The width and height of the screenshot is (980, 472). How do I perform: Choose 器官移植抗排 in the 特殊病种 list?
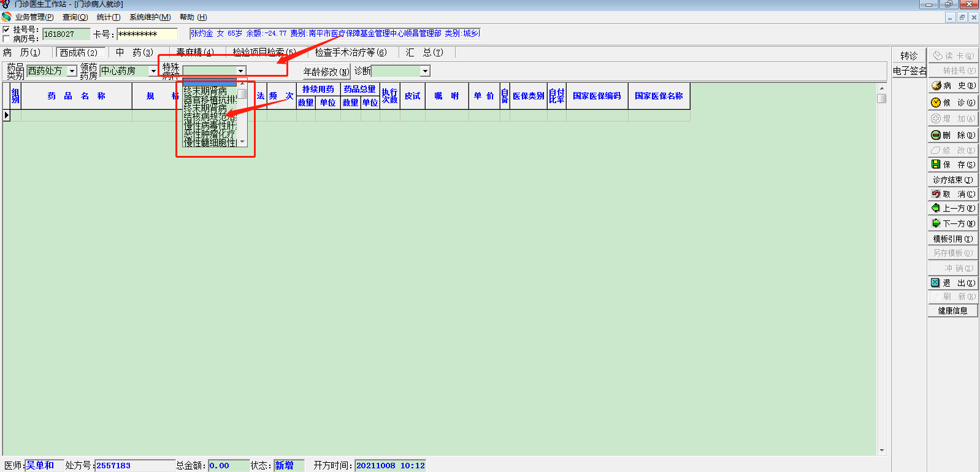(x=210, y=99)
